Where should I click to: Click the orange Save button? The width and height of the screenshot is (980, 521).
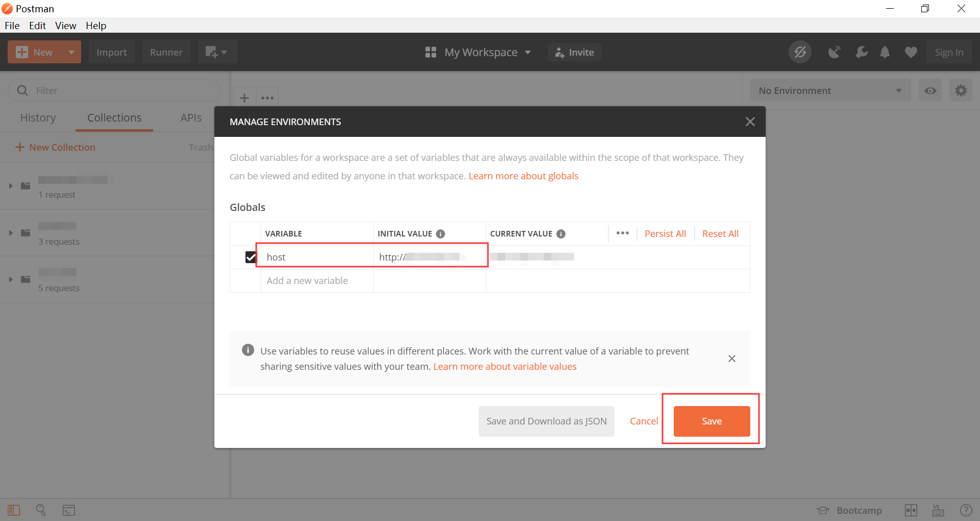point(712,421)
